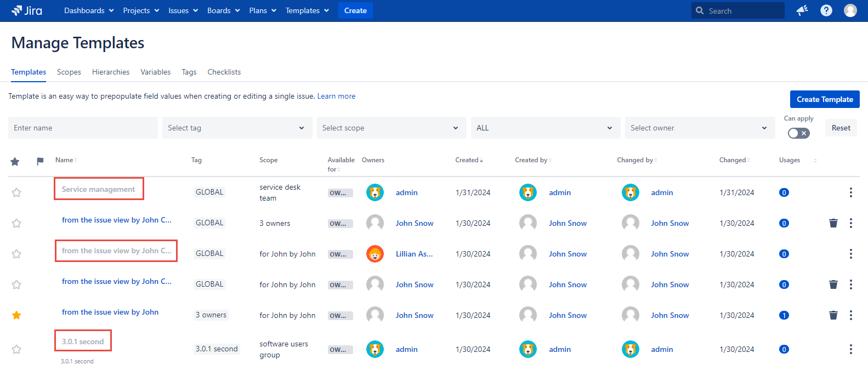Viewport: 868px width, 370px height.
Task: Delete the 3 owners scope template
Action: pos(833,223)
